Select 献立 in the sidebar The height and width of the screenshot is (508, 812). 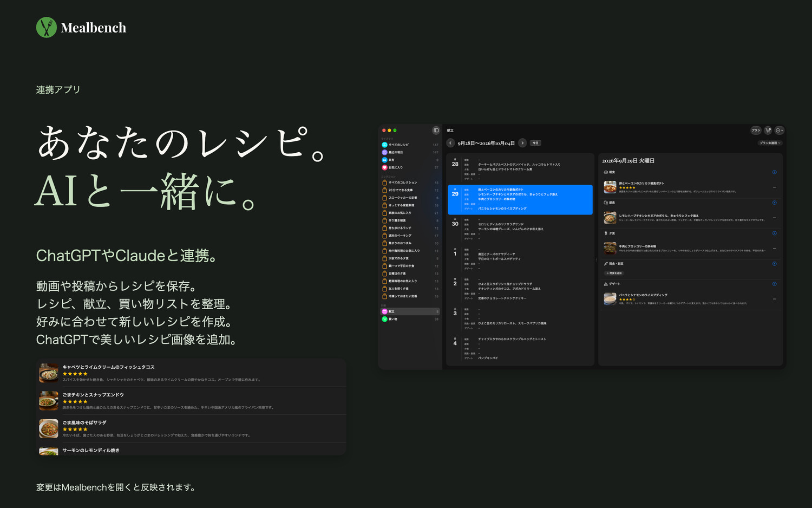(x=410, y=311)
